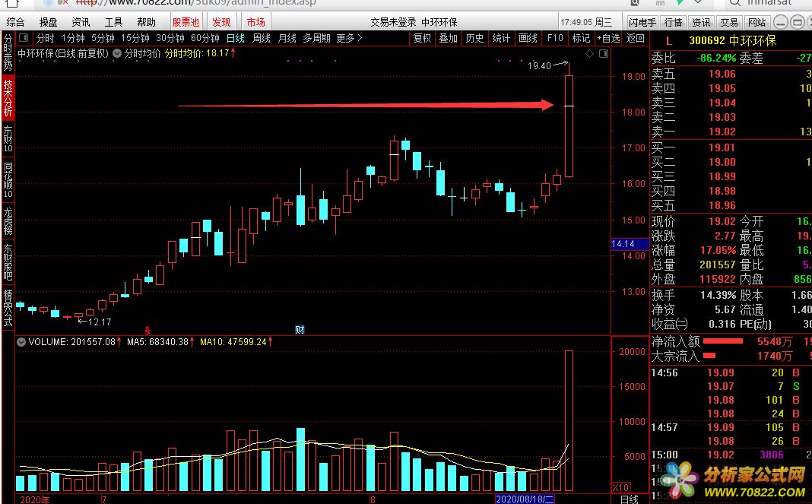Switch to the 1分钟 chart period
Screen dimensions: 812x504
[x=72, y=38]
